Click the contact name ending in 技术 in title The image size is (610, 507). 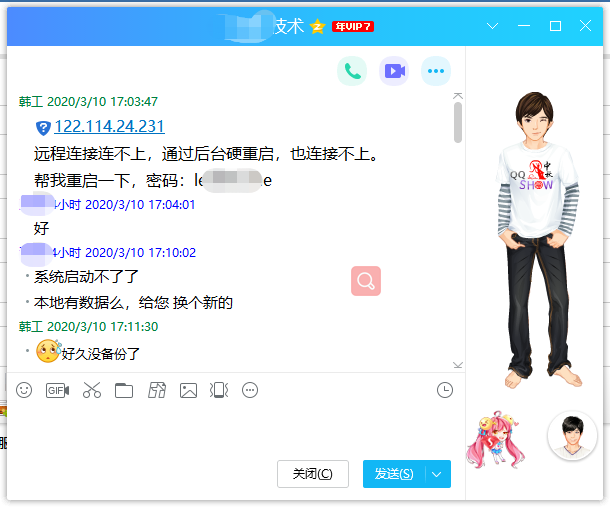[x=265, y=26]
